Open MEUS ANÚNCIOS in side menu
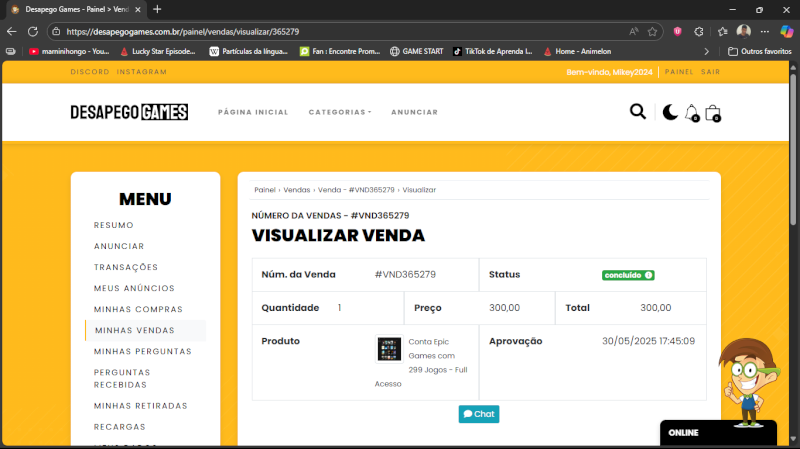800x449 pixels. pyautogui.click(x=134, y=288)
